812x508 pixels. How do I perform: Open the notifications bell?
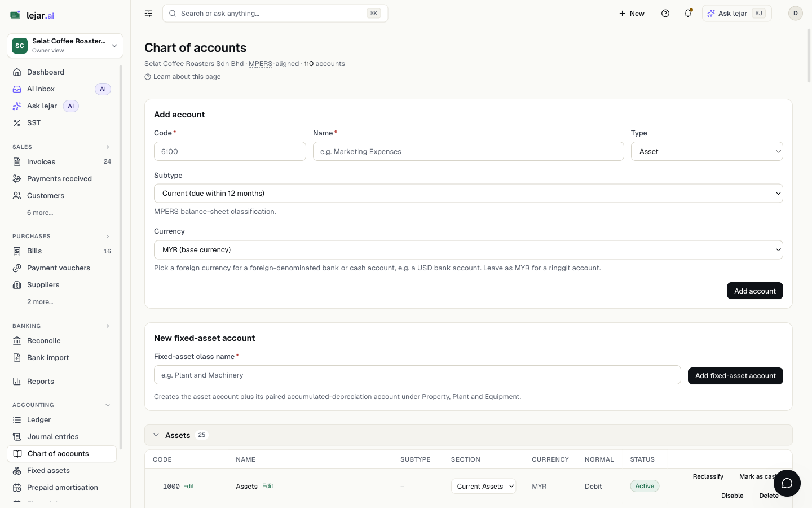[x=688, y=13]
